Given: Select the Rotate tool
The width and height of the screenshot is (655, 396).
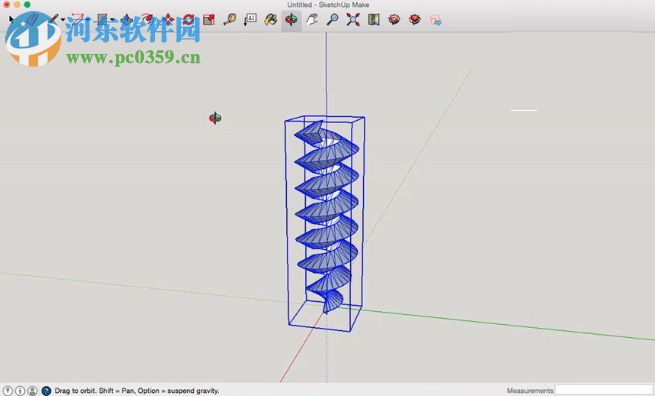Looking at the screenshot, I should [188, 19].
